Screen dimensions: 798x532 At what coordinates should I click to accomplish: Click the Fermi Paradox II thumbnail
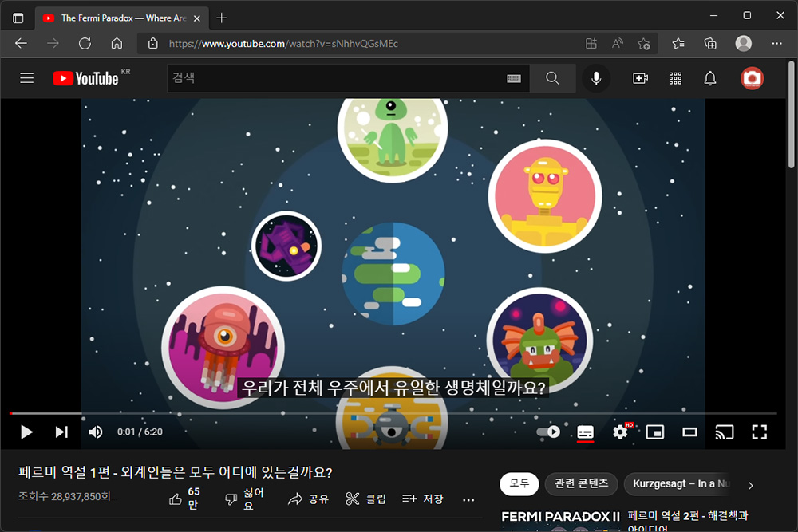click(x=560, y=519)
